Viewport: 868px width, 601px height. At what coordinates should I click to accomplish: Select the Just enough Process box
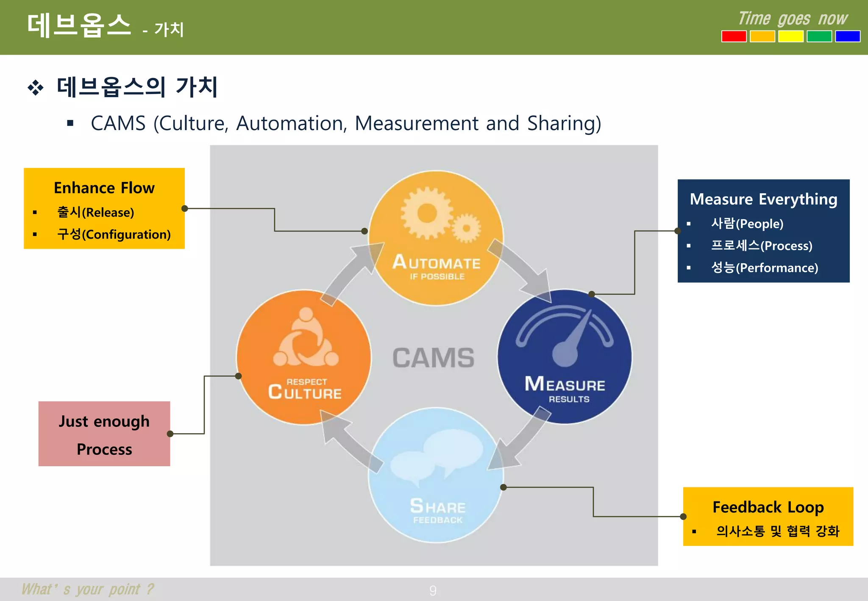tap(104, 434)
